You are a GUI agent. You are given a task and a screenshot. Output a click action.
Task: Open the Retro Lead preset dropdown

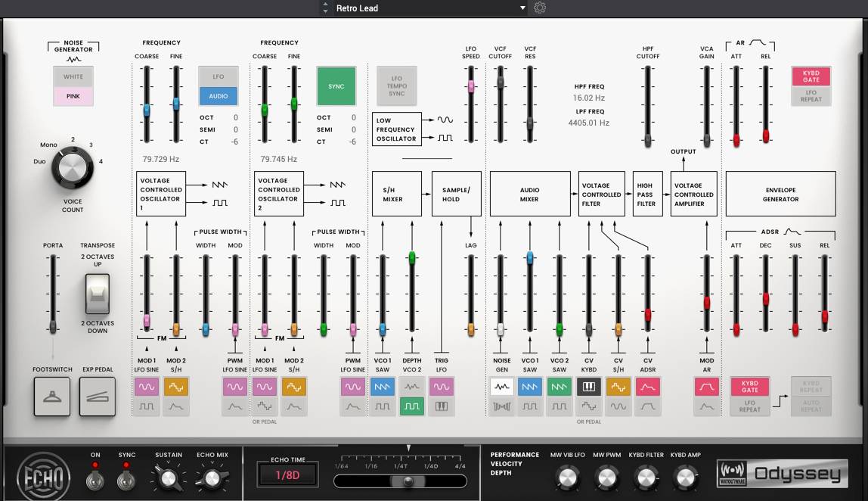coord(522,8)
